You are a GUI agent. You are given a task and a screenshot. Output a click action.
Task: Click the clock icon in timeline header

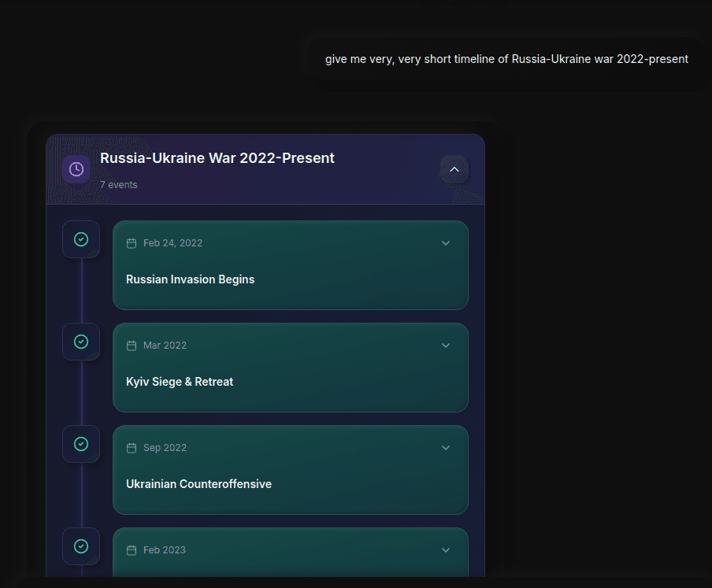76,169
